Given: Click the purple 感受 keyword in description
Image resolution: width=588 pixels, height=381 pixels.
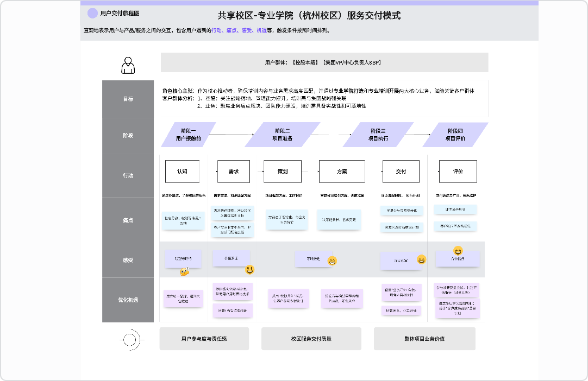Looking at the screenshot, I should (x=246, y=30).
